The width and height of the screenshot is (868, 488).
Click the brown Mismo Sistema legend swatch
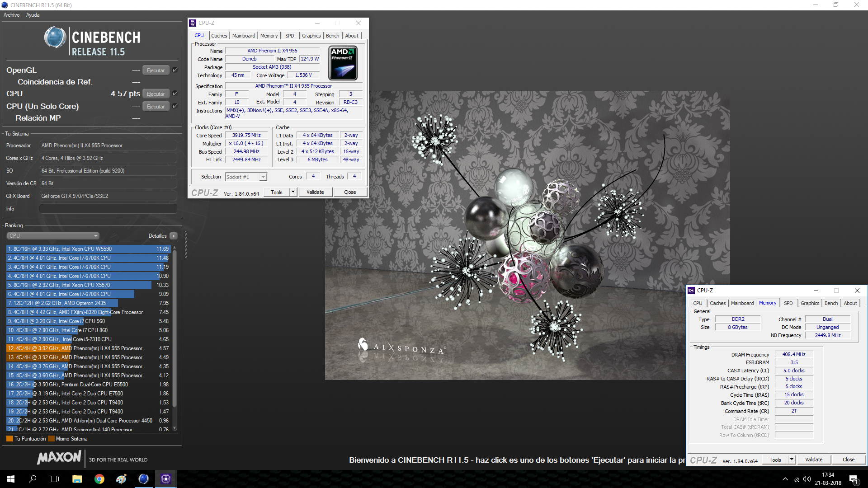point(51,439)
